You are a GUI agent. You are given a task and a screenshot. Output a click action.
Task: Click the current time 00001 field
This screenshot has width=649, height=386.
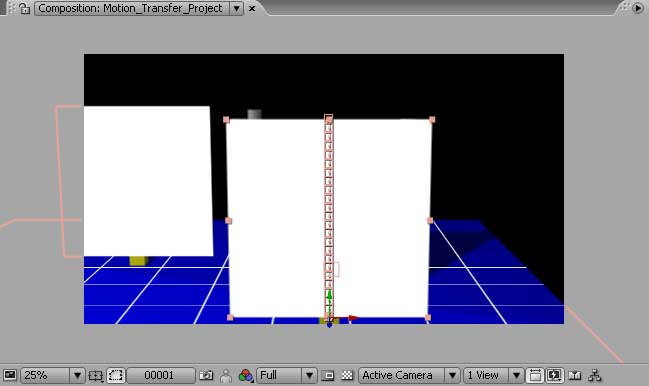(x=160, y=375)
